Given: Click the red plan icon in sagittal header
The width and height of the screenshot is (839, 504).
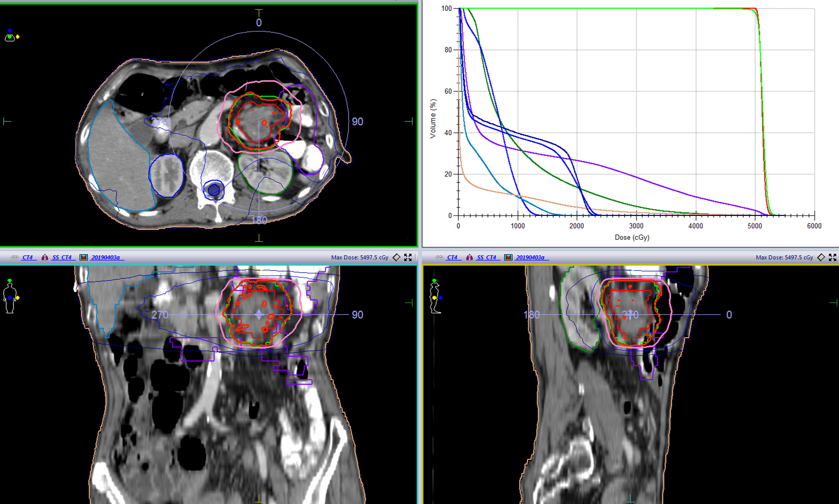Looking at the screenshot, I should click(x=509, y=257).
